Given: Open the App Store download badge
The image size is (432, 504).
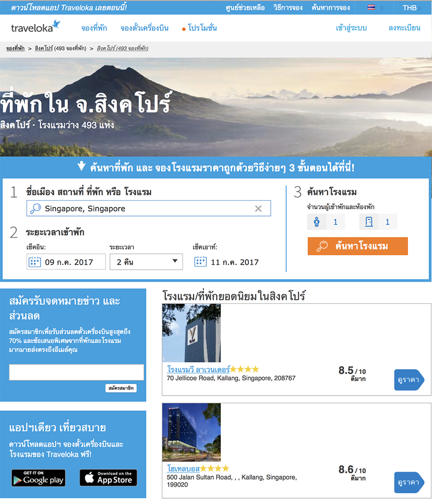Looking at the screenshot, I should (108, 478).
